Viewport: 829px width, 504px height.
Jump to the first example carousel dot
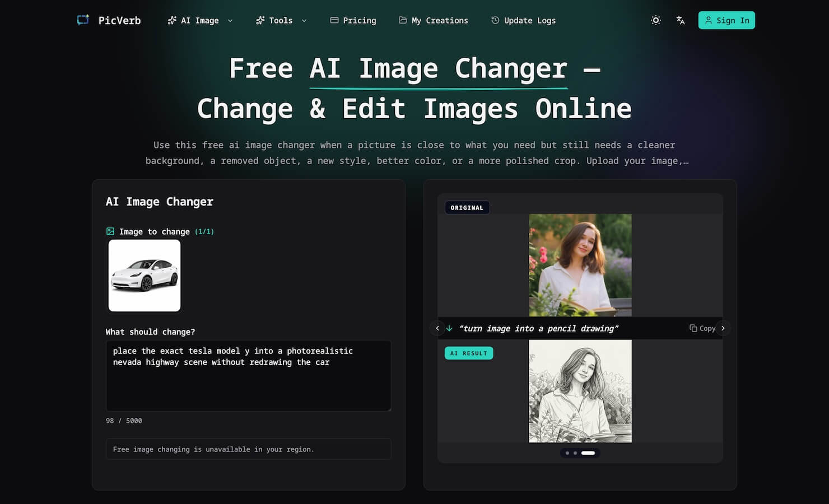coord(567,453)
